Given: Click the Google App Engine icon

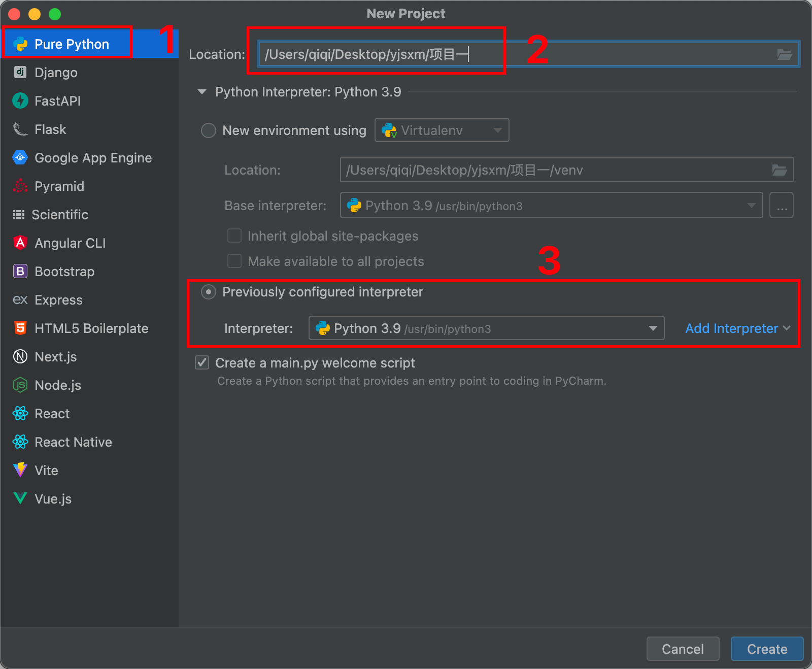Looking at the screenshot, I should pos(20,157).
